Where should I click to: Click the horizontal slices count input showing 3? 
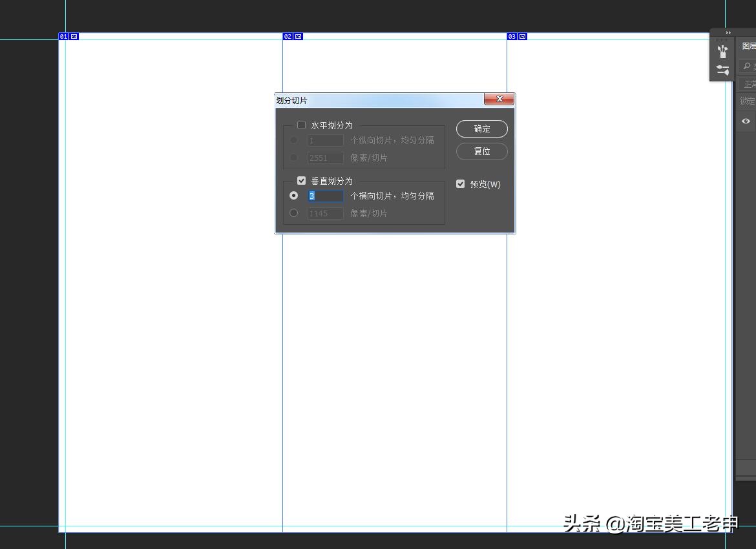point(326,195)
